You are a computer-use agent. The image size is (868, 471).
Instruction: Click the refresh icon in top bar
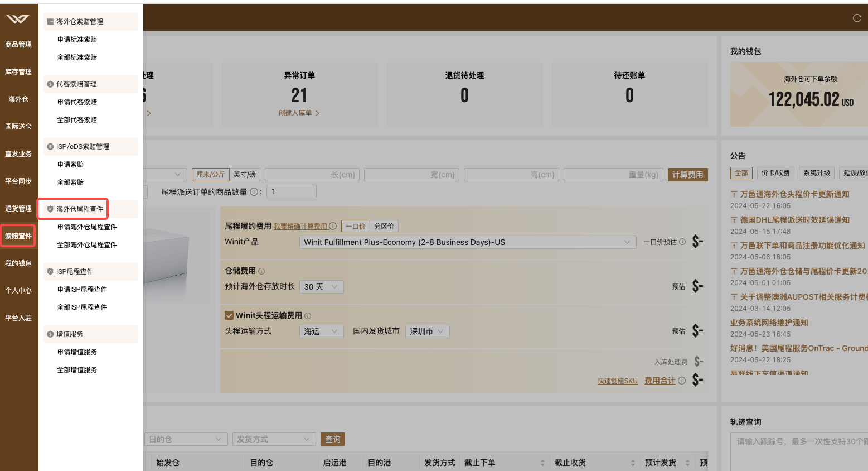coord(857,18)
